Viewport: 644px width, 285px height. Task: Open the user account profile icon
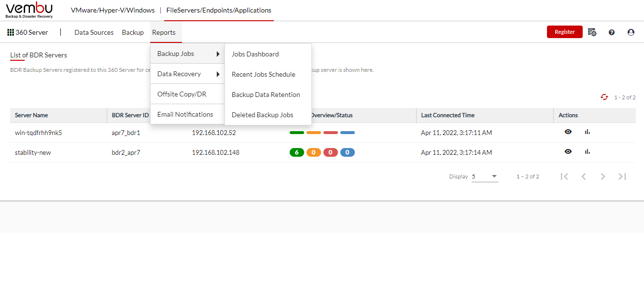click(631, 32)
